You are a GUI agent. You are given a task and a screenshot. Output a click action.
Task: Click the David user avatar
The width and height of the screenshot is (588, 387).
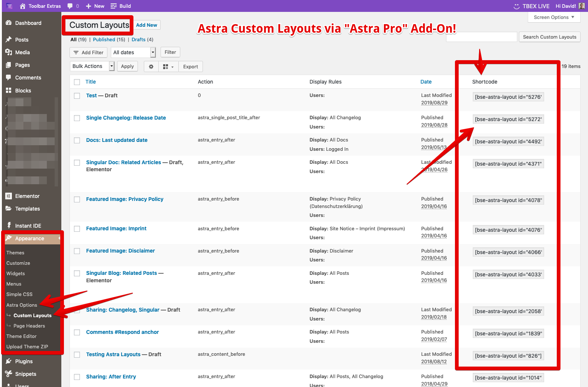[x=581, y=6]
